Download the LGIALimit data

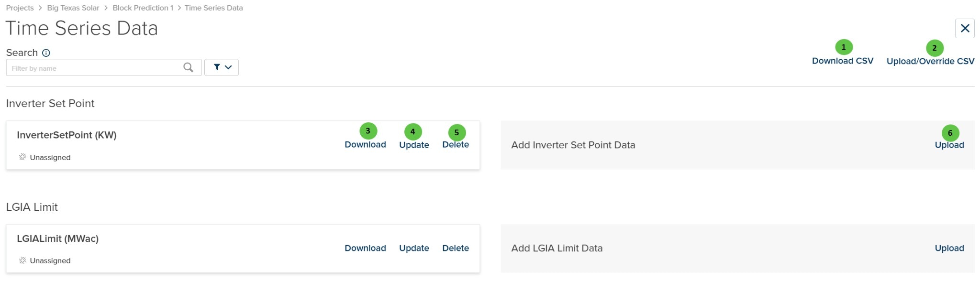(x=365, y=248)
